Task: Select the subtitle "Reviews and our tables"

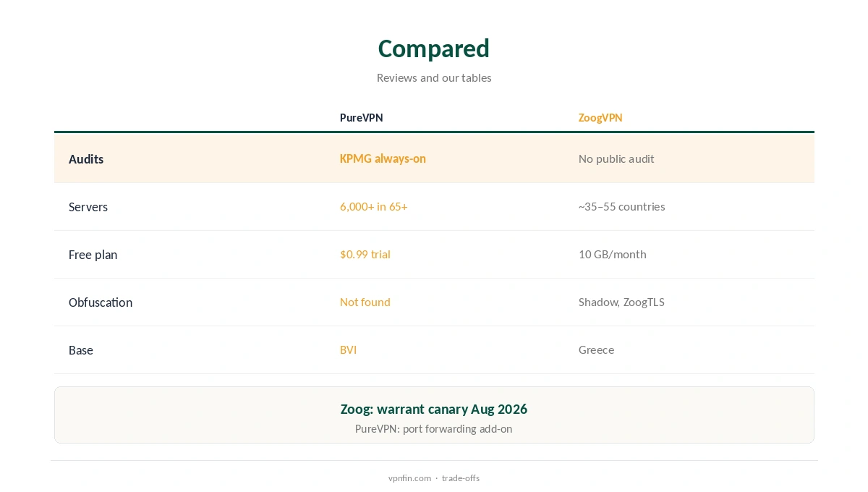Action: coord(434,77)
